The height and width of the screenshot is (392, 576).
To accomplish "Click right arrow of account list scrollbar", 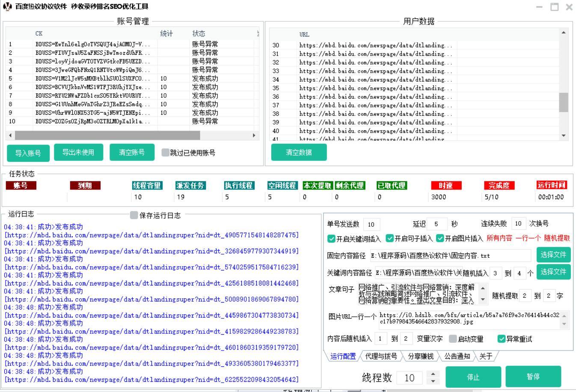I will click(x=254, y=135).
